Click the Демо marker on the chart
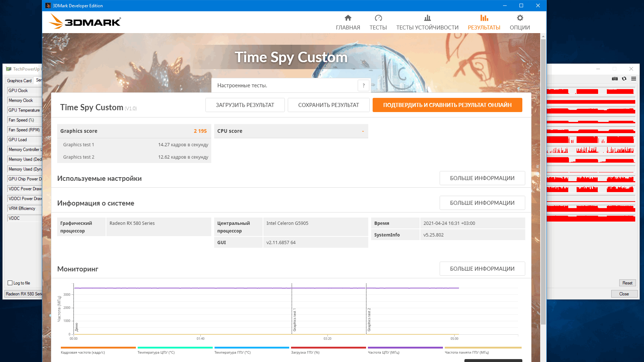 (x=76, y=327)
